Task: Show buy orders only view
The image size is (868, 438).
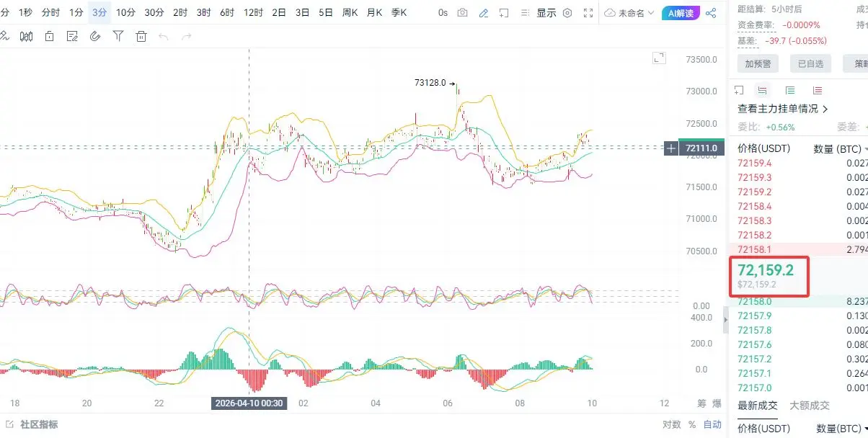Action: [790, 90]
